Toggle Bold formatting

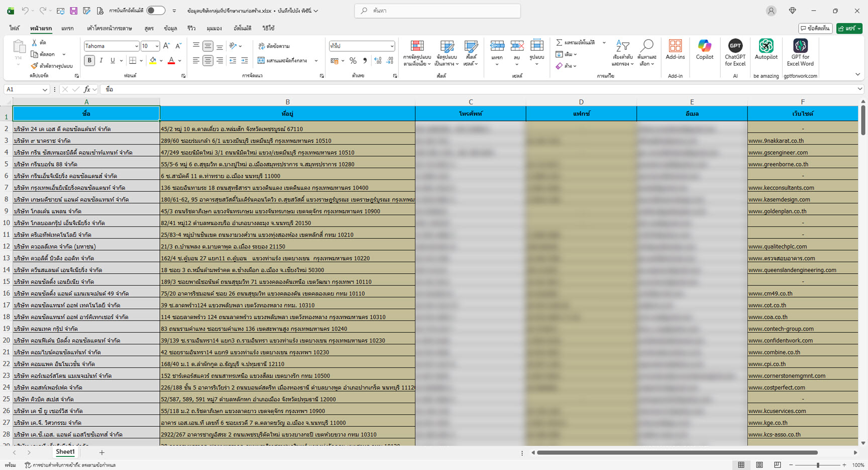(89, 61)
